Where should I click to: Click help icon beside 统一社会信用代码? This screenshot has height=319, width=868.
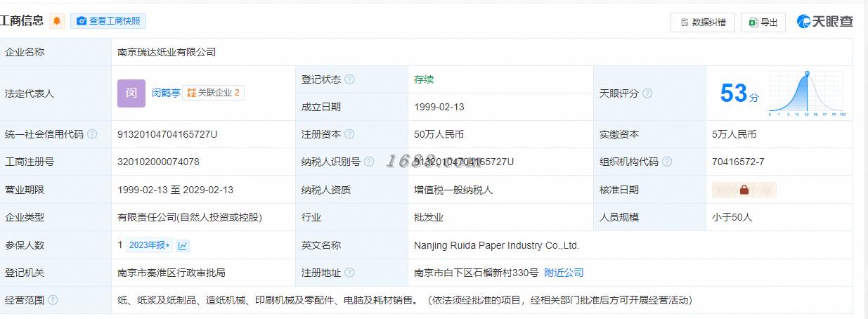[x=92, y=134]
